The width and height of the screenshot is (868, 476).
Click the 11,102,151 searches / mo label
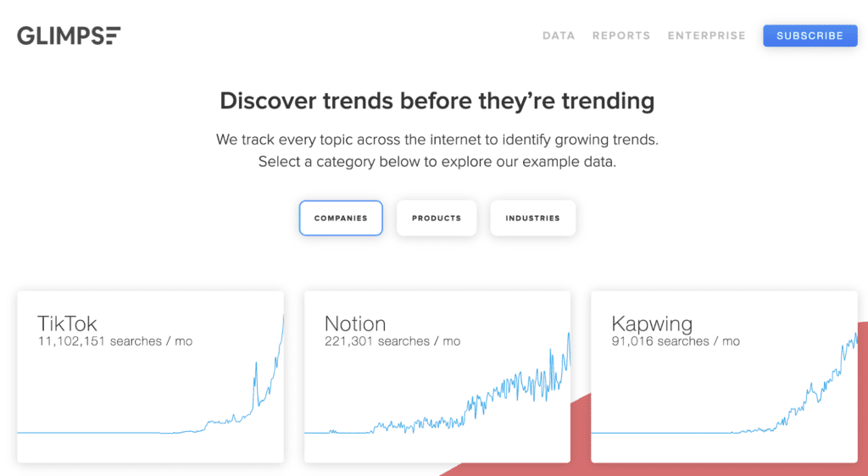(x=115, y=341)
